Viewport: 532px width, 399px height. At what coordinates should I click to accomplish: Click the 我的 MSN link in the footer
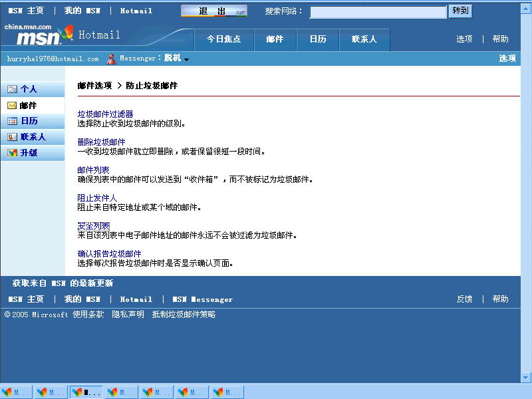(x=82, y=299)
